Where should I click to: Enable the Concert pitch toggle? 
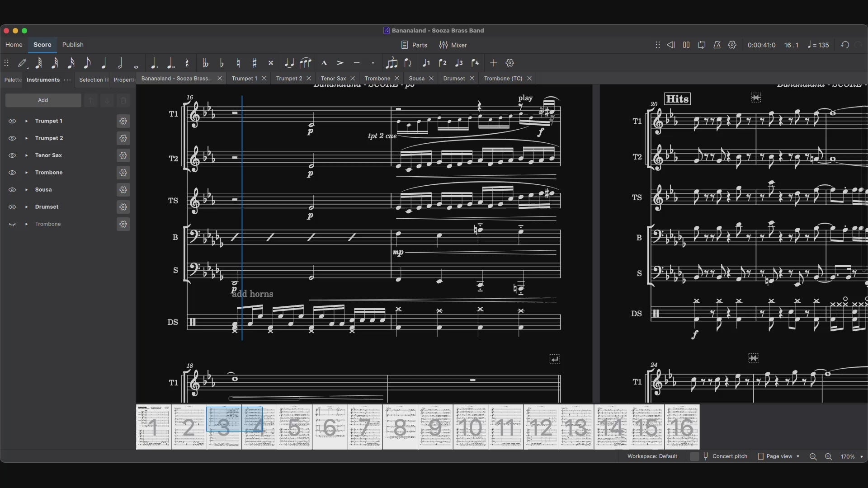point(694,456)
